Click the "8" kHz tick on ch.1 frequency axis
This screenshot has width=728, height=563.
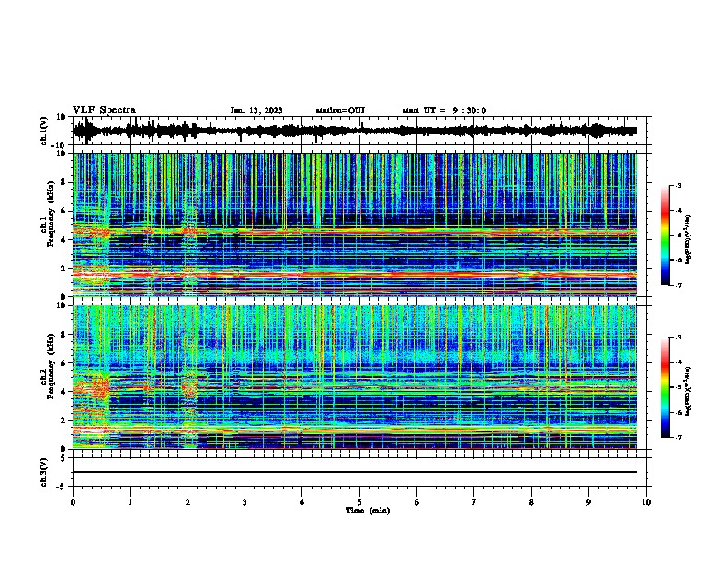click(64, 182)
